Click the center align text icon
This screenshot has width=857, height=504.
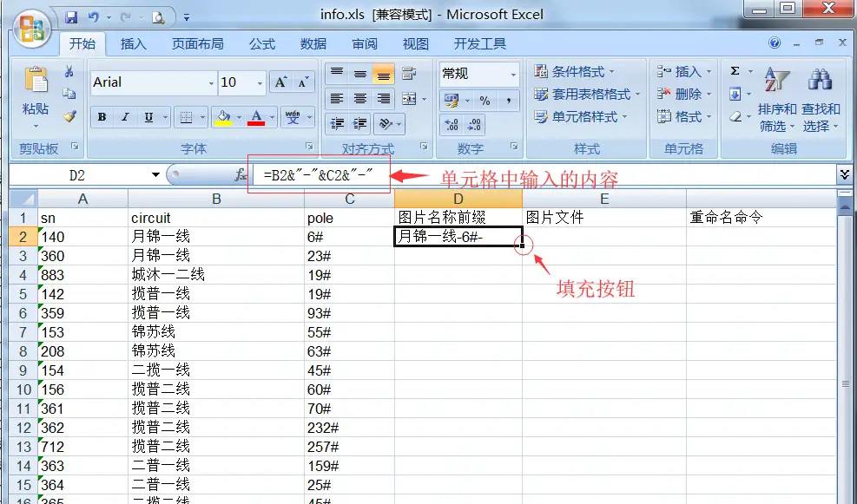coord(359,99)
